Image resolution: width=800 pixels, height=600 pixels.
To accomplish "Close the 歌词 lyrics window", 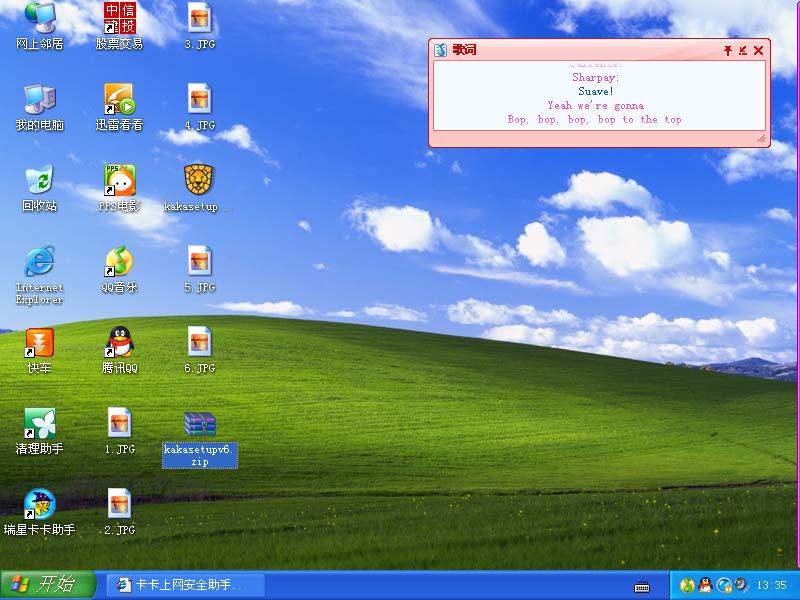I will (759, 50).
